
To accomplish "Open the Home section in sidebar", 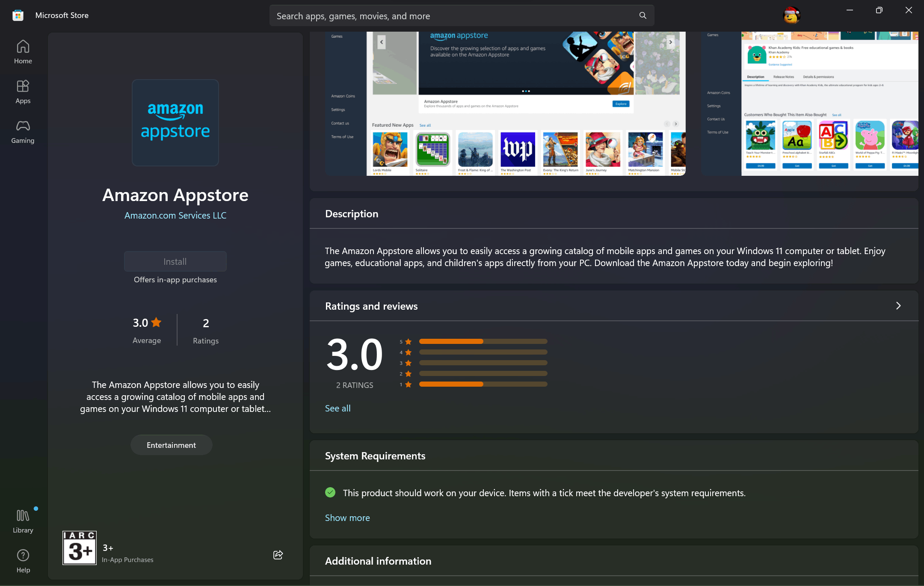I will (23, 52).
